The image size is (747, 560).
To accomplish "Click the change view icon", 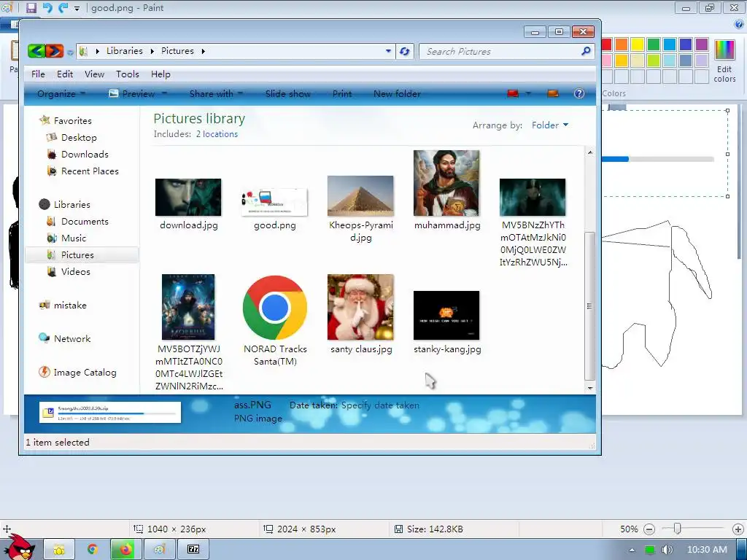I will (513, 93).
